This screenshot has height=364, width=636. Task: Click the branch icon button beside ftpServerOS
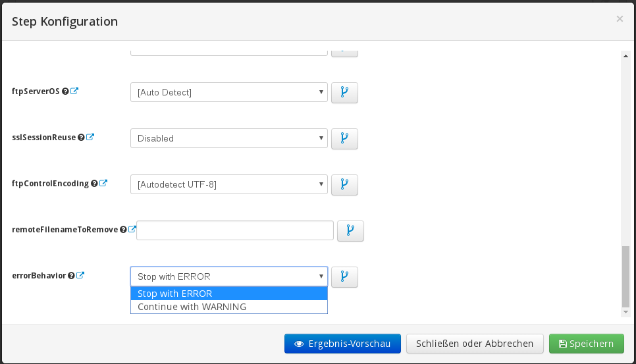tap(344, 93)
